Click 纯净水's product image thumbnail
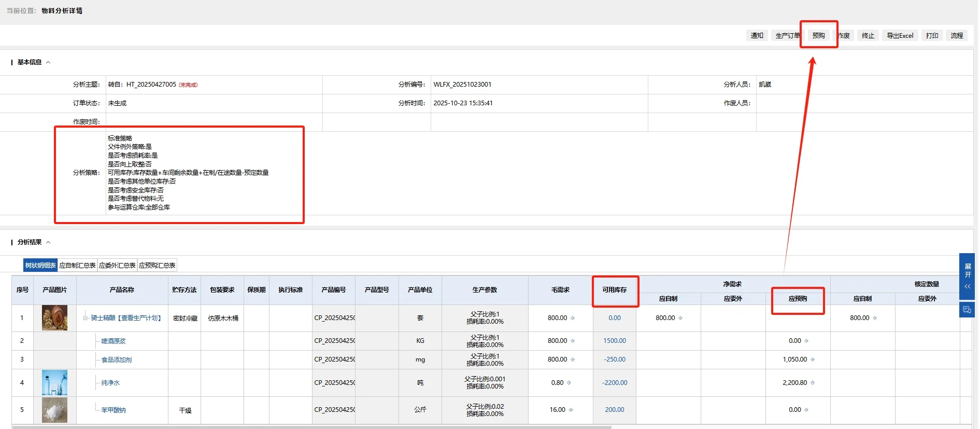This screenshot has width=980, height=429. click(x=54, y=383)
